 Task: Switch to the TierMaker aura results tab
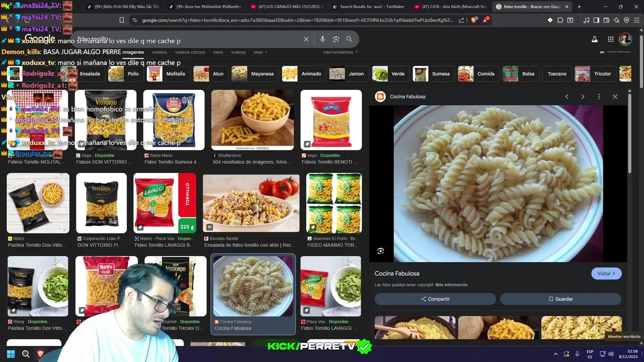click(368, 7)
